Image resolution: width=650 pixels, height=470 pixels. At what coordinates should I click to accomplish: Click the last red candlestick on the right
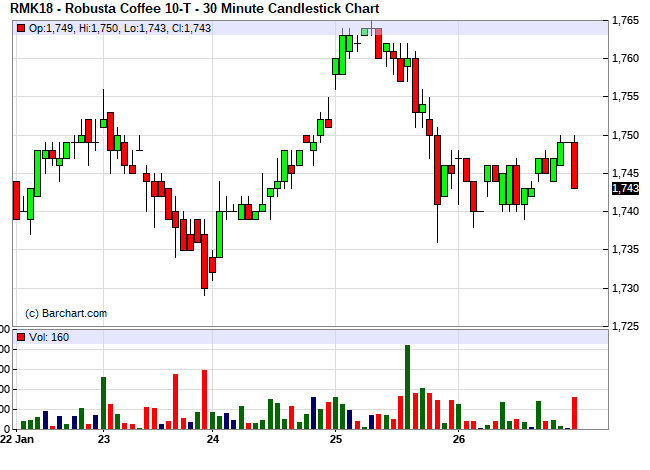coord(575,165)
